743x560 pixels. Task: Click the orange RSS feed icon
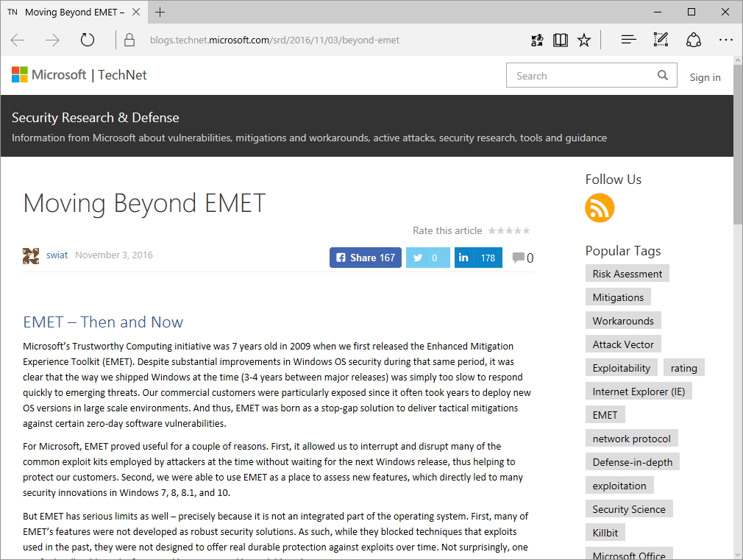click(600, 208)
